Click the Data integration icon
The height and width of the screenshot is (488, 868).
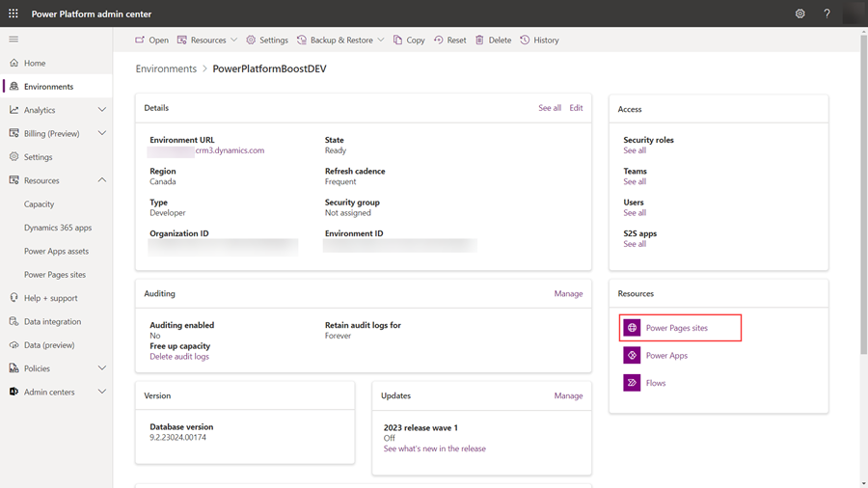14,321
